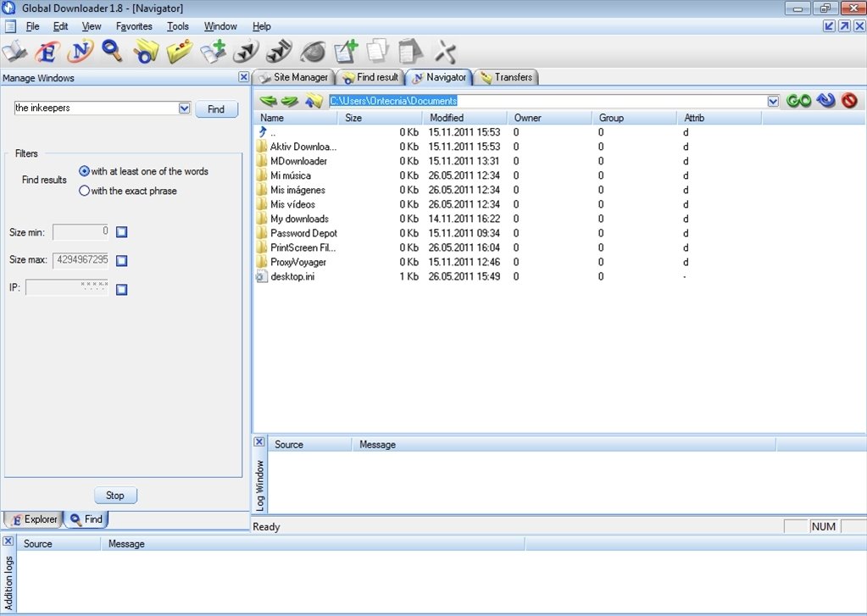This screenshot has height=616, width=867.
Task: Open the search term dropdown
Action: click(184, 108)
